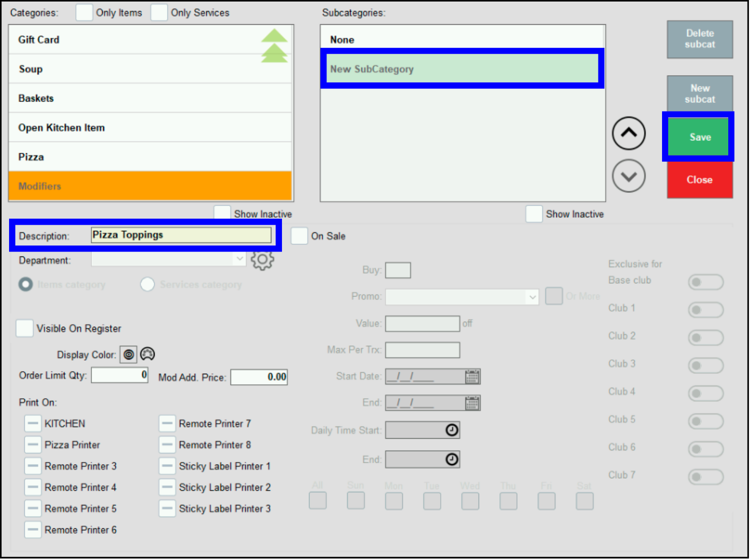This screenshot has width=750, height=560.
Task: Click the New subcat button
Action: point(700,94)
